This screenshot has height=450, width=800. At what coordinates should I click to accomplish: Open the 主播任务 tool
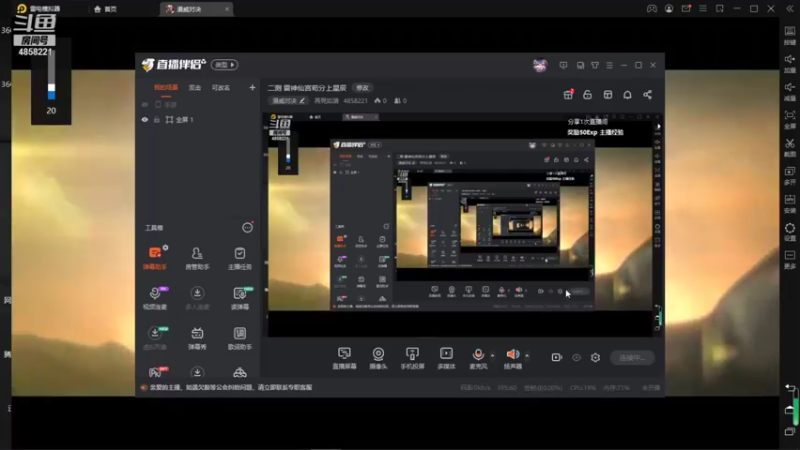[239, 258]
